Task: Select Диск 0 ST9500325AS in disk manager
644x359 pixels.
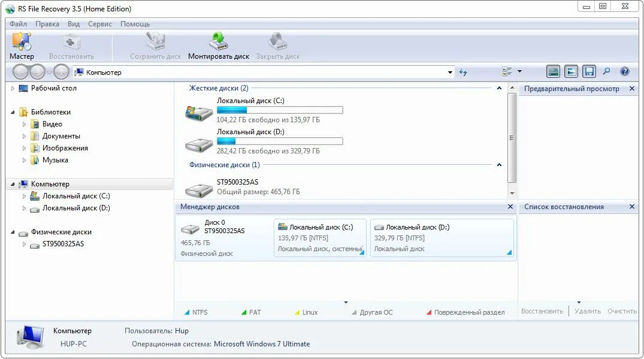Action: (223, 238)
